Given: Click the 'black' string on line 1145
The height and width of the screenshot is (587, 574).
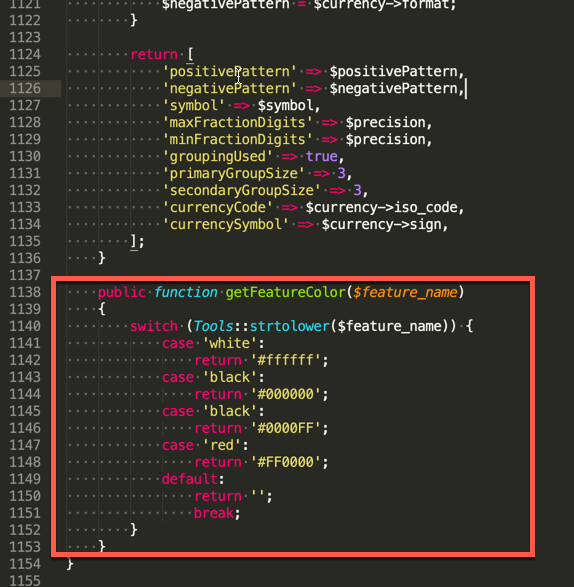Looking at the screenshot, I should point(230,411).
